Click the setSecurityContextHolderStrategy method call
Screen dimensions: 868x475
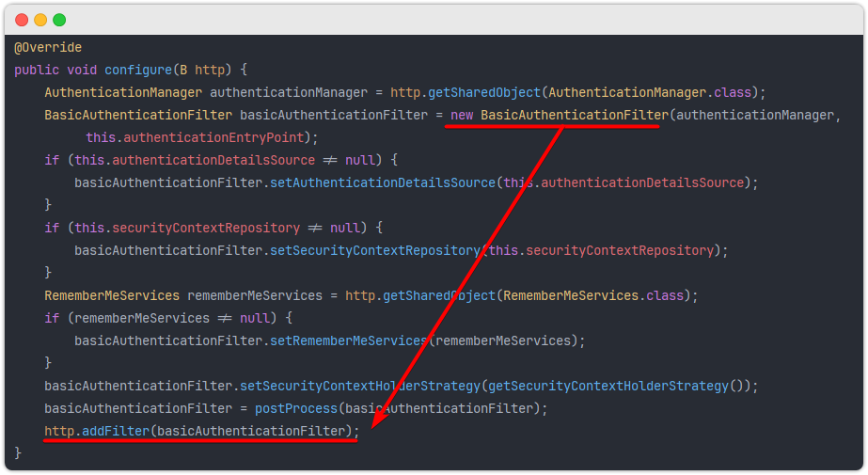360,386
